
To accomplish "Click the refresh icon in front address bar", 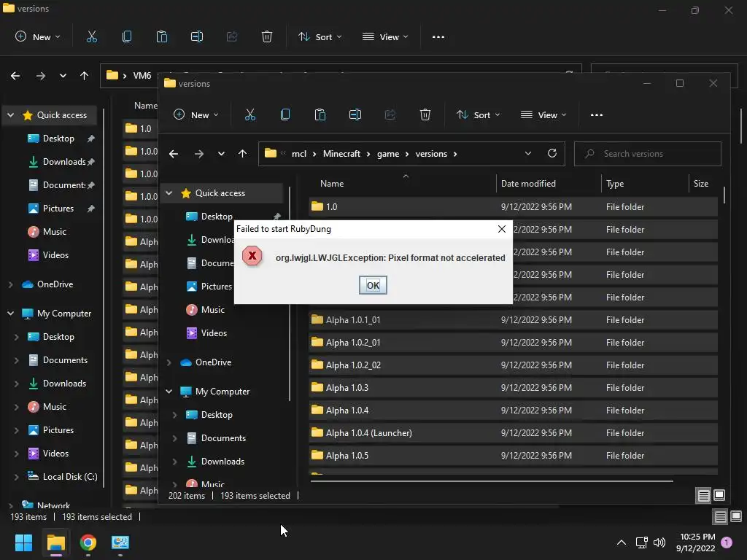I will click(552, 153).
